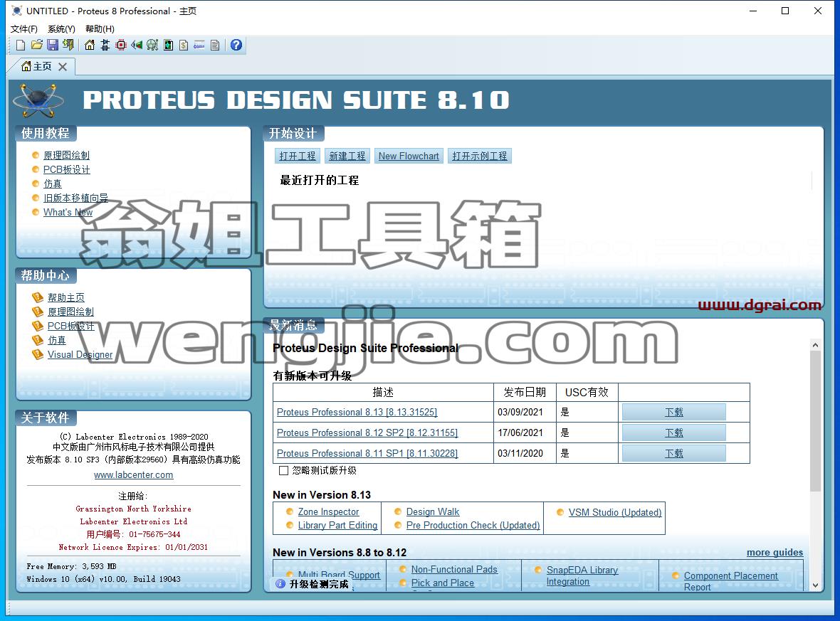840x621 pixels.
Task: Open the Visual Designer help link
Action: (80, 354)
